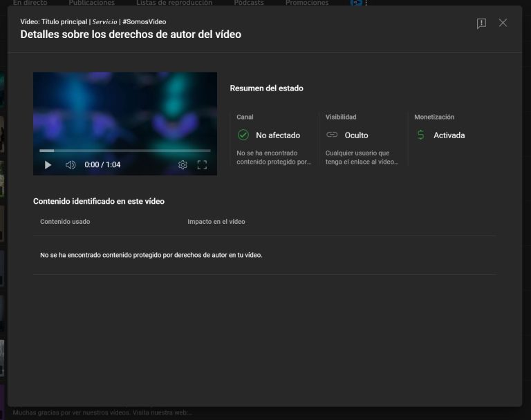The height and width of the screenshot is (420, 531).
Task: Click the link icon beside Oculto
Action: (x=332, y=135)
